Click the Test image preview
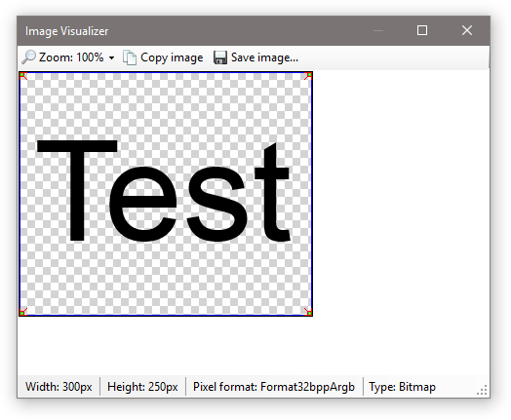 coord(166,194)
